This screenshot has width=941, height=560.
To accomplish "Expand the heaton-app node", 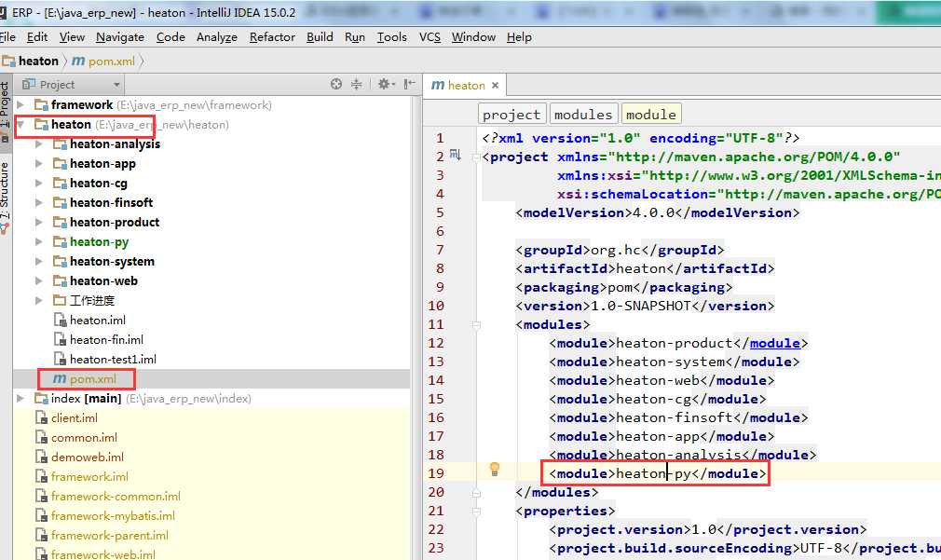I will 39,163.
